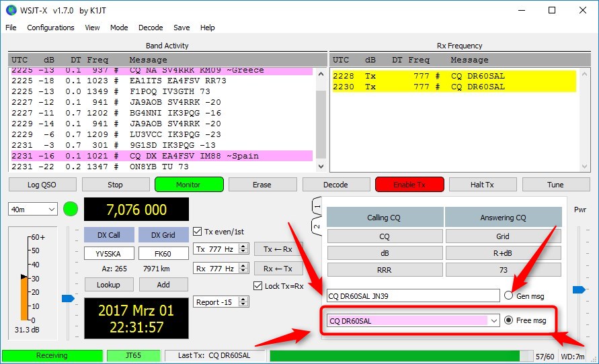
Task: Click the Erase button
Action: [262, 185]
